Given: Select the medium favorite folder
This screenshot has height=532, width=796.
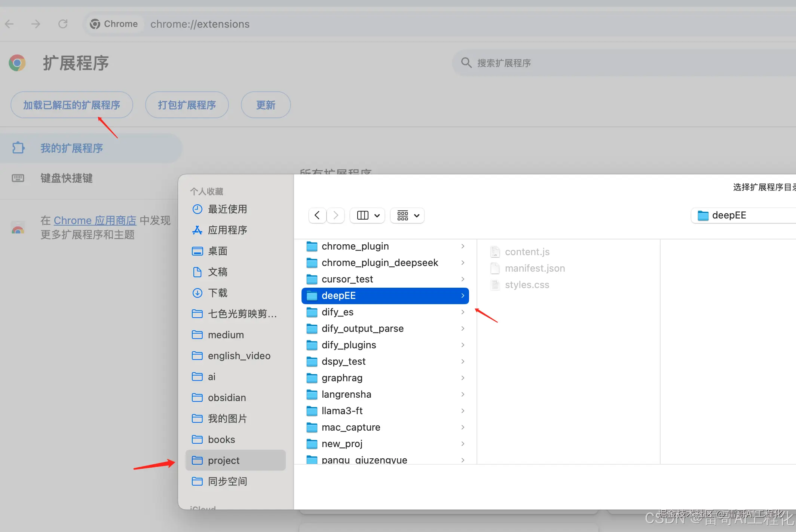Looking at the screenshot, I should click(236, 335).
